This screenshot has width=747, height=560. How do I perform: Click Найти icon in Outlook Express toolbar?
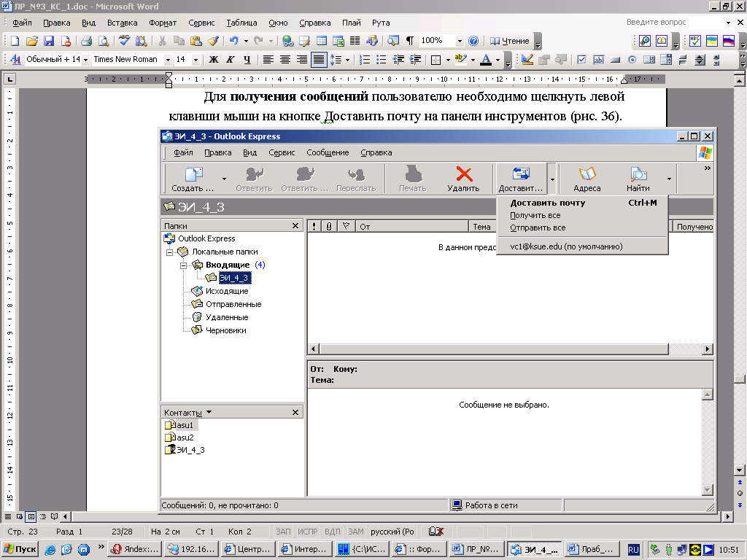[638, 179]
